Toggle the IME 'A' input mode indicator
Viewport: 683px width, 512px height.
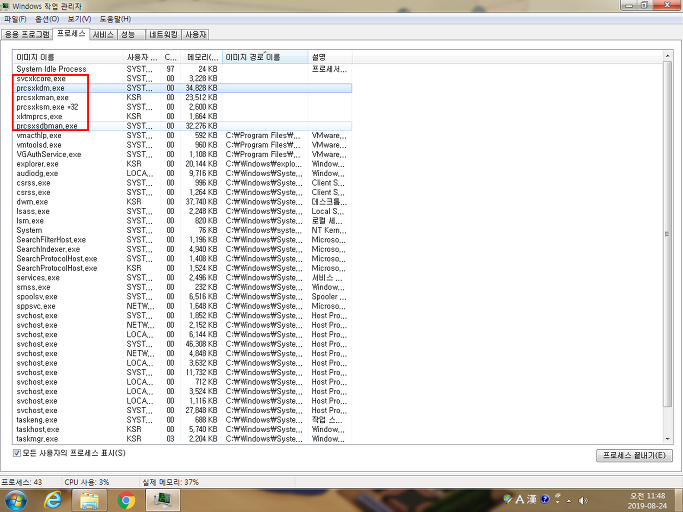pos(520,499)
